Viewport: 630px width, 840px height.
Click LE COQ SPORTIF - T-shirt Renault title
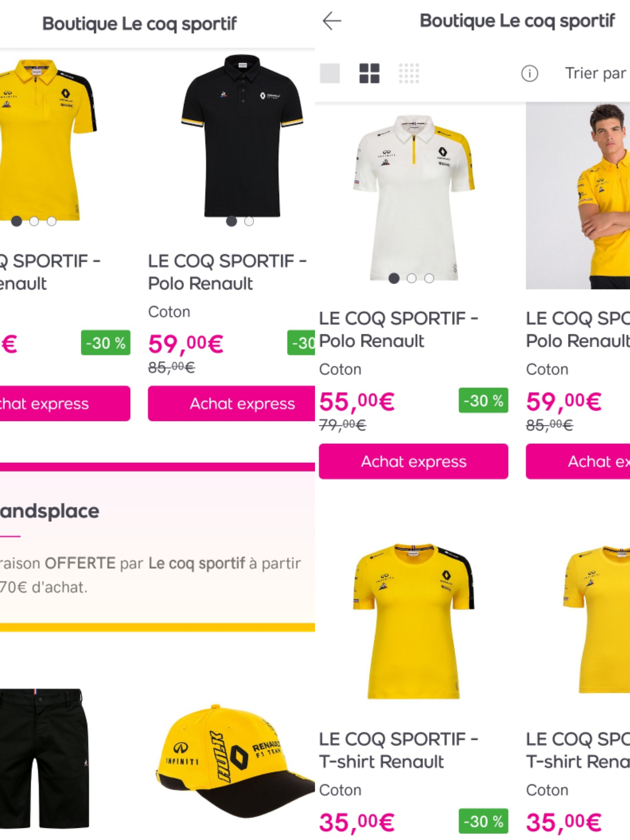(398, 750)
